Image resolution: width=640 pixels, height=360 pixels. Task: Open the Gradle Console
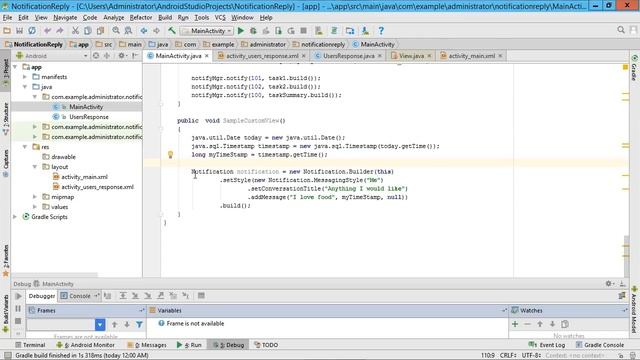[x=600, y=345]
